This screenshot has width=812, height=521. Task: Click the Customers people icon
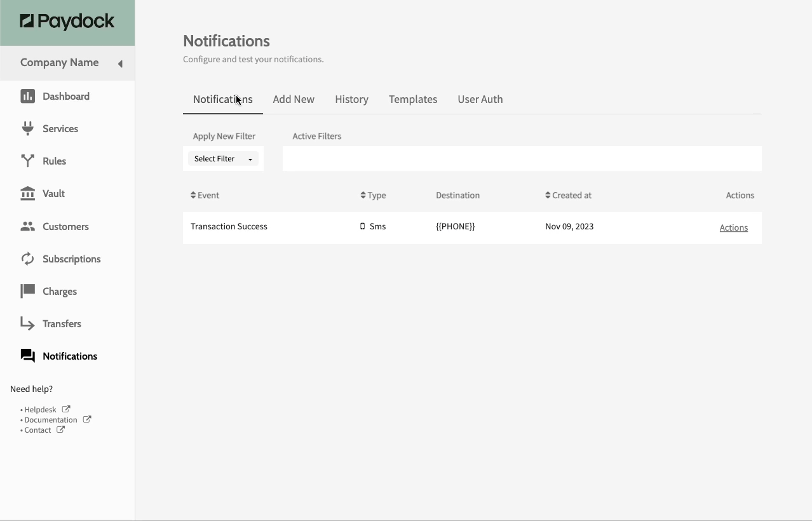(x=27, y=226)
